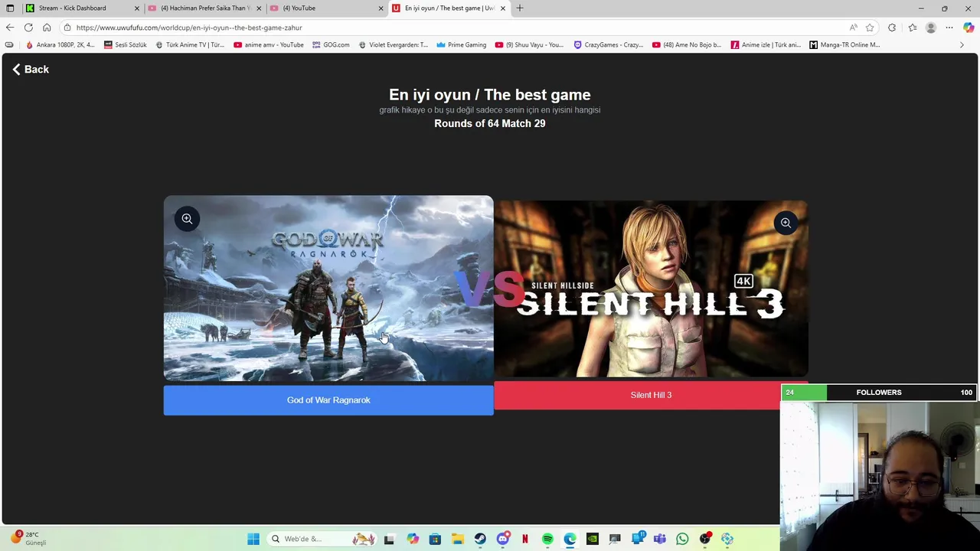Open Task View on the taskbar

[389, 539]
